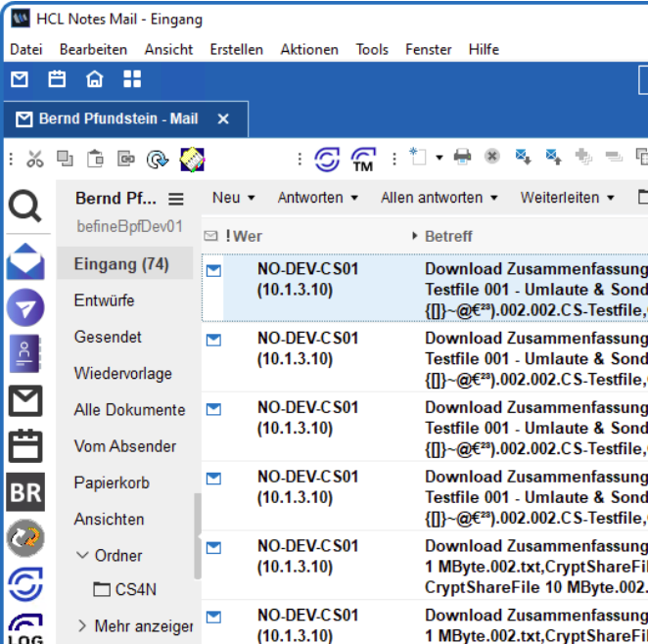Click the Cryptshare spiral toolbar icon

point(327,159)
